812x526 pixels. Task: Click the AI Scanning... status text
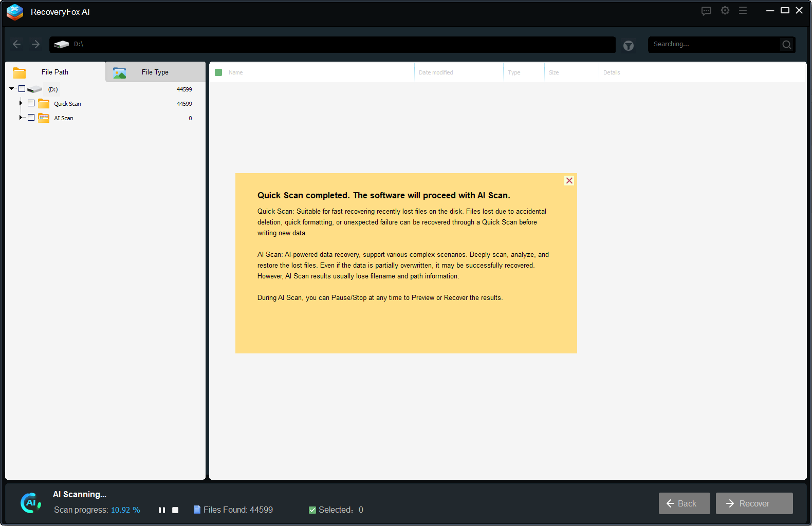[80, 495]
